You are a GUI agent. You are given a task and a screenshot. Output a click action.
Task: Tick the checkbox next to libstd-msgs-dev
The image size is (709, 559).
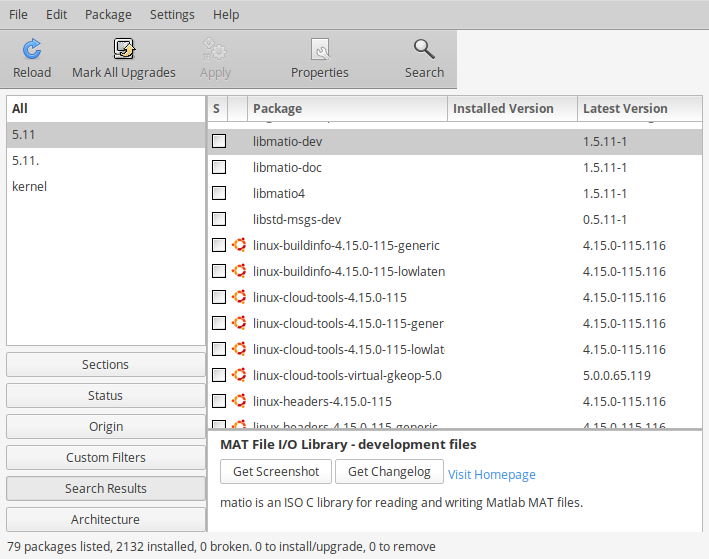coord(219,219)
